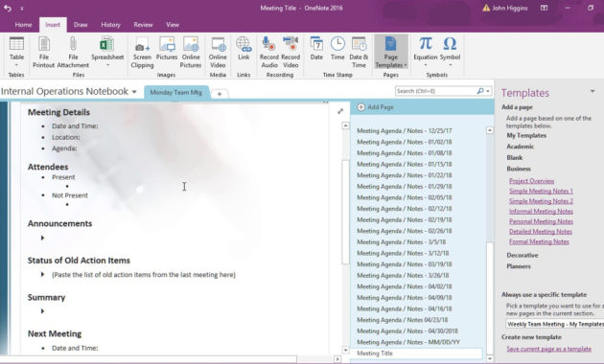
Task: Choose Formal Meeting Notes template
Action: pyautogui.click(x=539, y=241)
